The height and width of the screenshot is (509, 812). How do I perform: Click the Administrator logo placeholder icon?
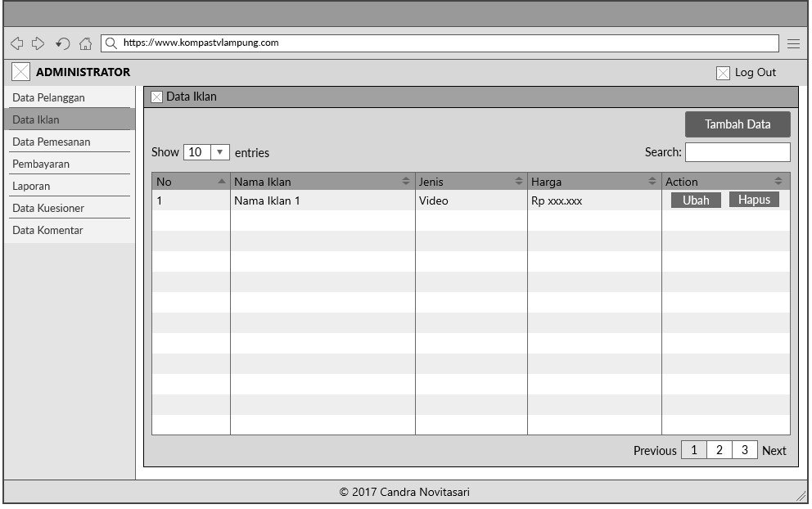coord(21,72)
